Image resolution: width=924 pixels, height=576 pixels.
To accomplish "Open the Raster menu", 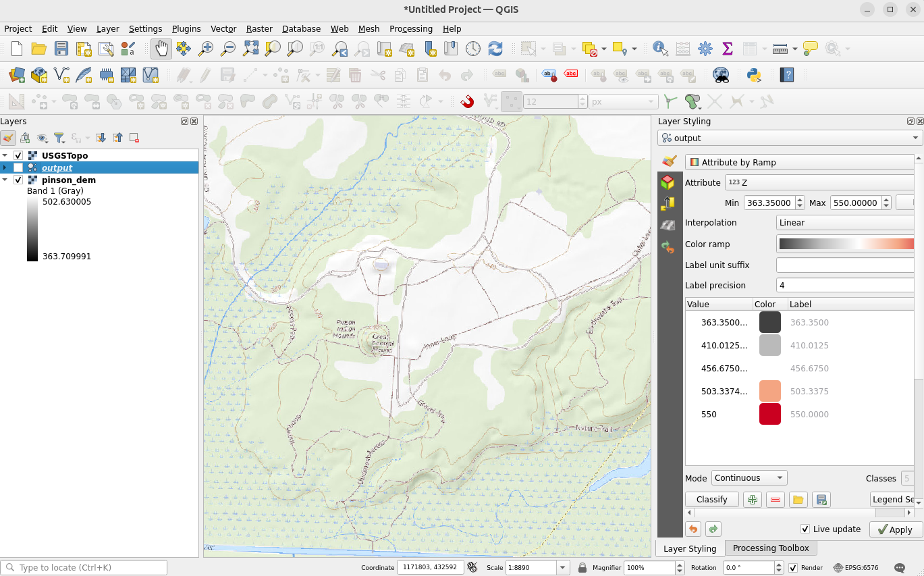I will 259,29.
